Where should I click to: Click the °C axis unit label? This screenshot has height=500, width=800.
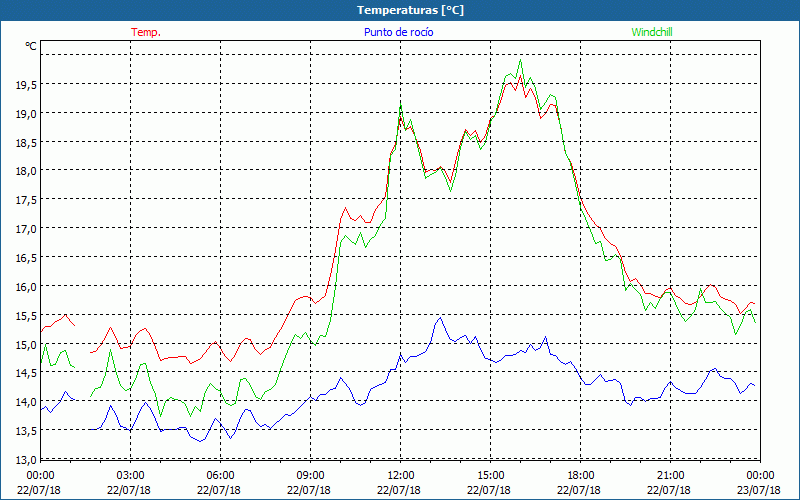pos(31,46)
